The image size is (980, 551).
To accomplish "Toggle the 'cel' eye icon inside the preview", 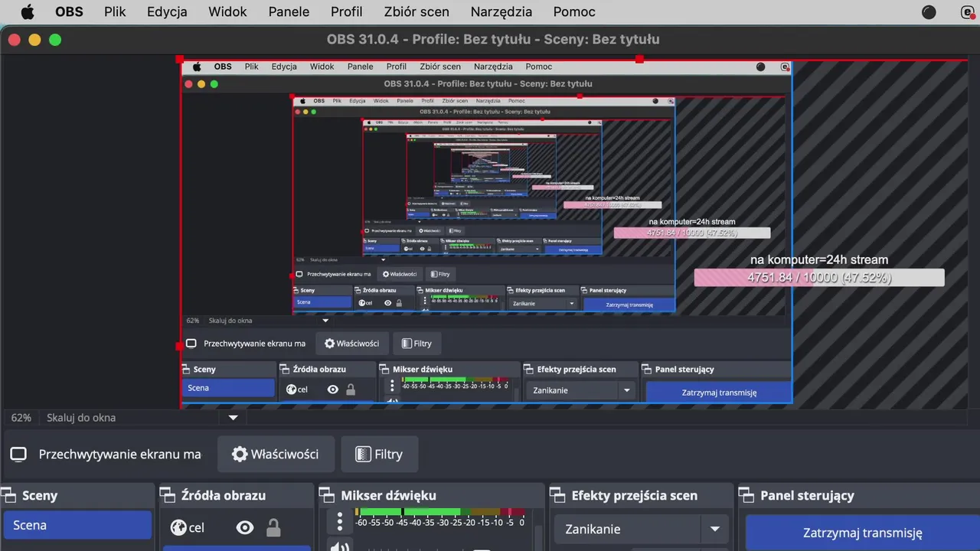I will (x=333, y=389).
